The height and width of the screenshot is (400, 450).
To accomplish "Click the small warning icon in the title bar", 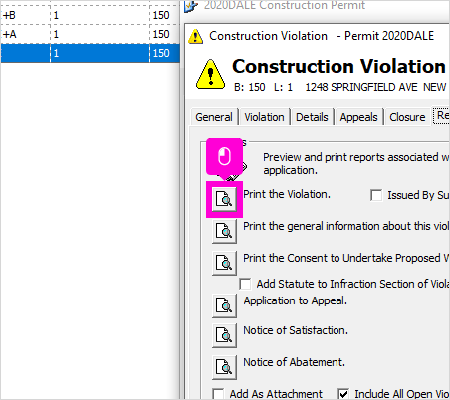I will pyautogui.click(x=195, y=36).
